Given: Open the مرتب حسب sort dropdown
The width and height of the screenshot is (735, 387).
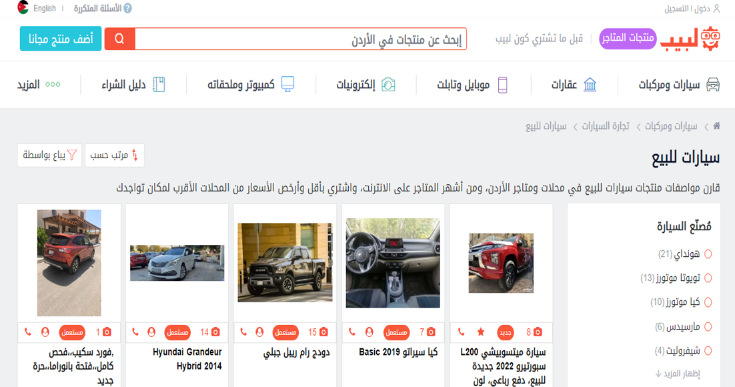Looking at the screenshot, I should click(x=114, y=155).
